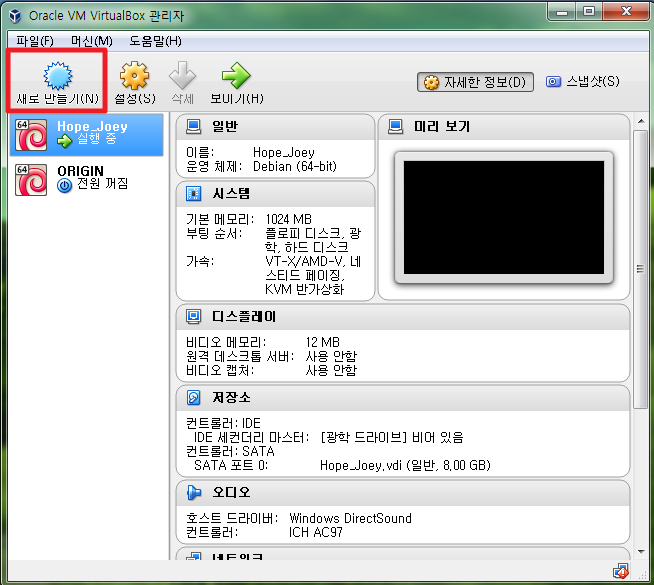Open the 저장소 storage section header

(x=403, y=398)
